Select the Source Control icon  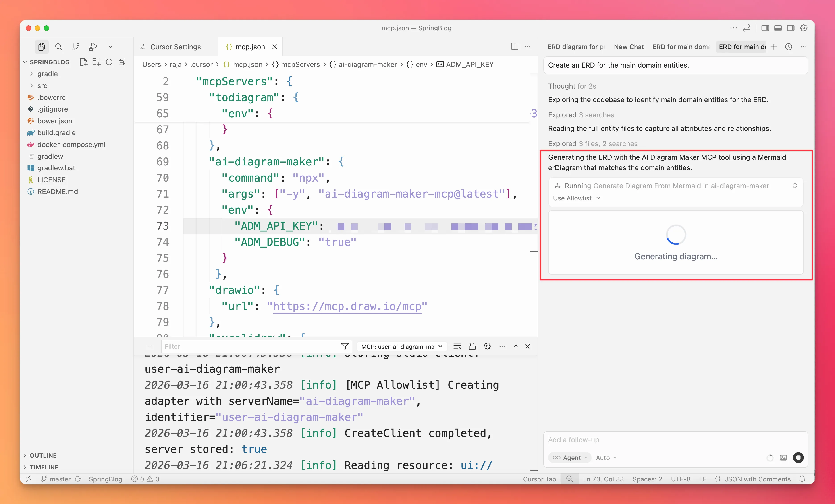click(x=76, y=47)
